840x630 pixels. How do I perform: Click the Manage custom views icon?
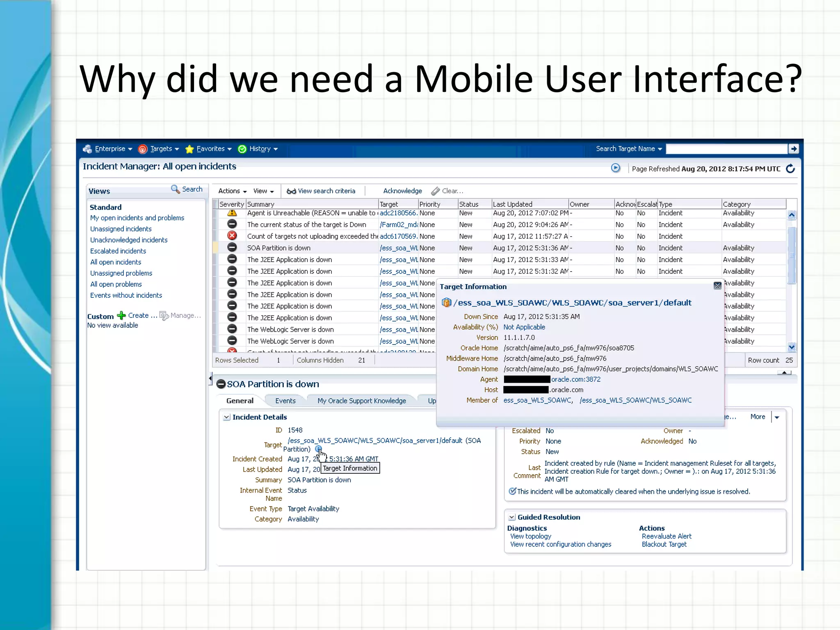164,315
